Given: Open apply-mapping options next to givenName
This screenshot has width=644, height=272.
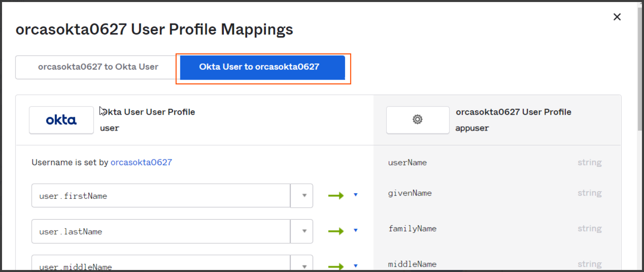Looking at the screenshot, I should coord(356,195).
